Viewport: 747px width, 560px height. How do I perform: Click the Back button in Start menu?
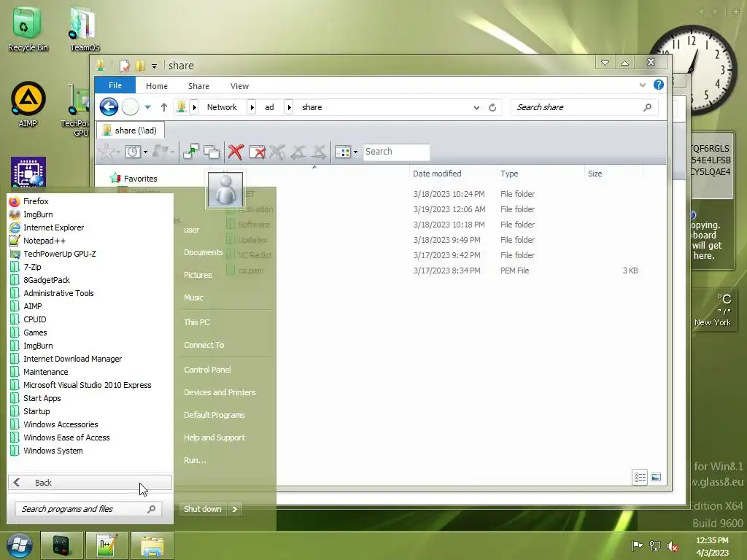[x=90, y=483]
